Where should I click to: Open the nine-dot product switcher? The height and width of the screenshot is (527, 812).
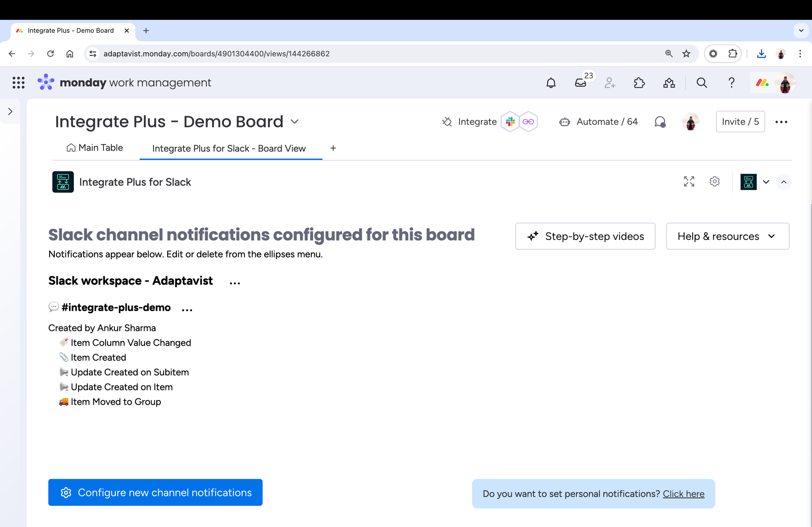coord(18,83)
